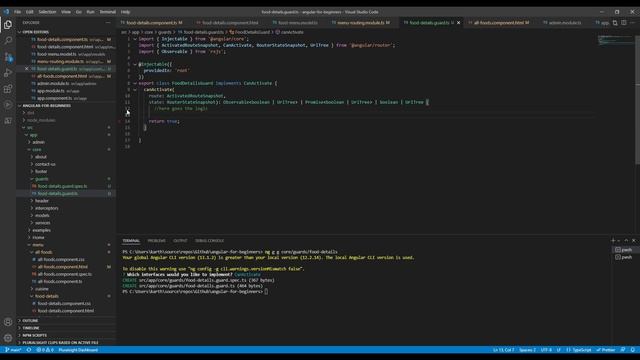Click the Explorer panel more actions ellipsis

[x=108, y=23]
